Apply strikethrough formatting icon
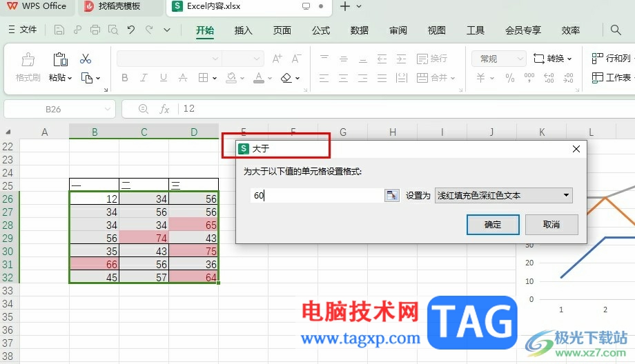The height and width of the screenshot is (364, 635). coord(183,78)
